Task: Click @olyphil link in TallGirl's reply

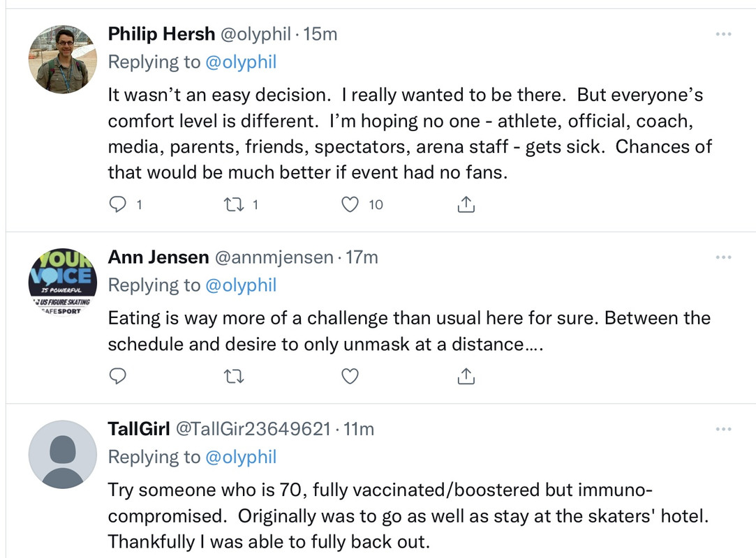Action: 241,457
